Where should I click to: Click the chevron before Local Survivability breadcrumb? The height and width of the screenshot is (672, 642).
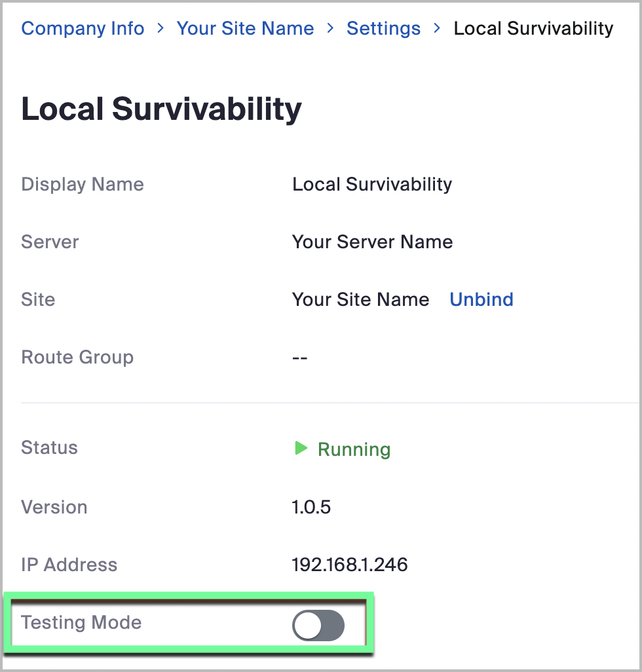click(437, 29)
